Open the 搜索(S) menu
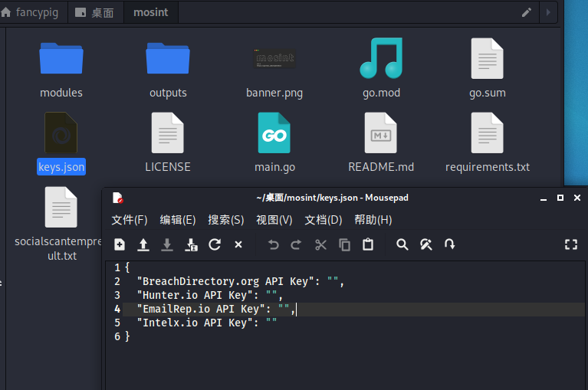Viewport: 588px width, 390px height. [226, 220]
